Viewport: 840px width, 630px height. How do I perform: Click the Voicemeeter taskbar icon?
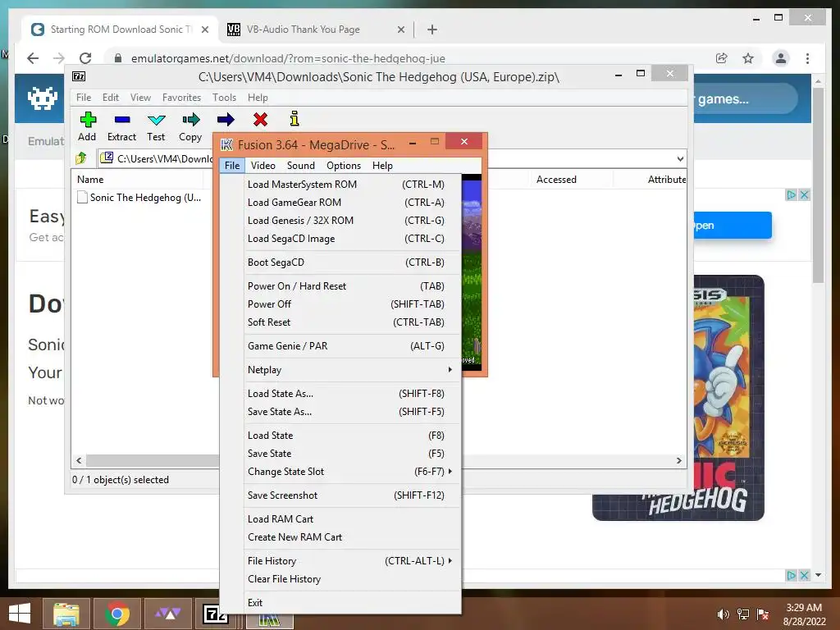[x=168, y=614]
